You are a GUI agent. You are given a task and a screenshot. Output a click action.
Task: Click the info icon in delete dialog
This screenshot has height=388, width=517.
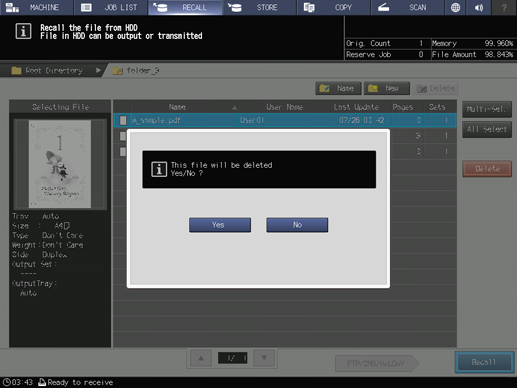click(159, 169)
